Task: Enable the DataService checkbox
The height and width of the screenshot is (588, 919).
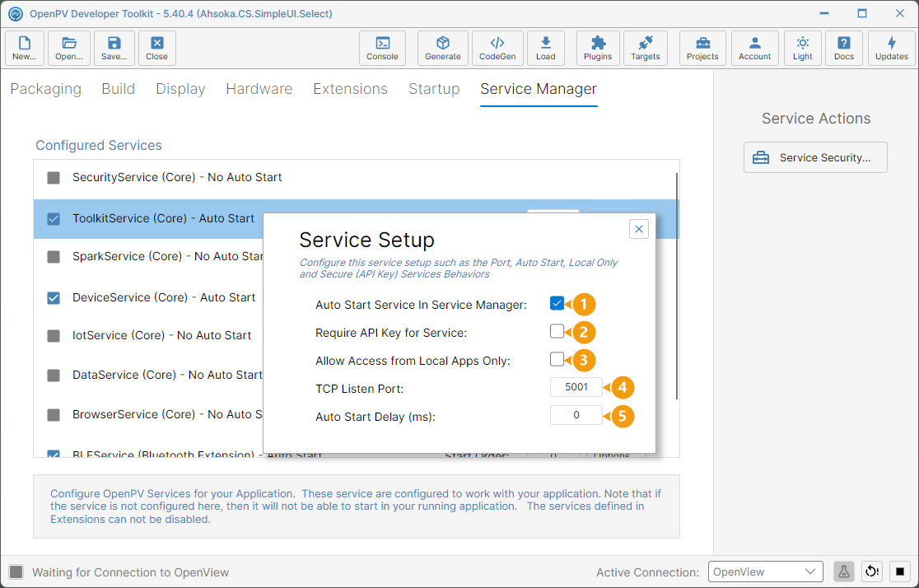Action: tap(54, 376)
